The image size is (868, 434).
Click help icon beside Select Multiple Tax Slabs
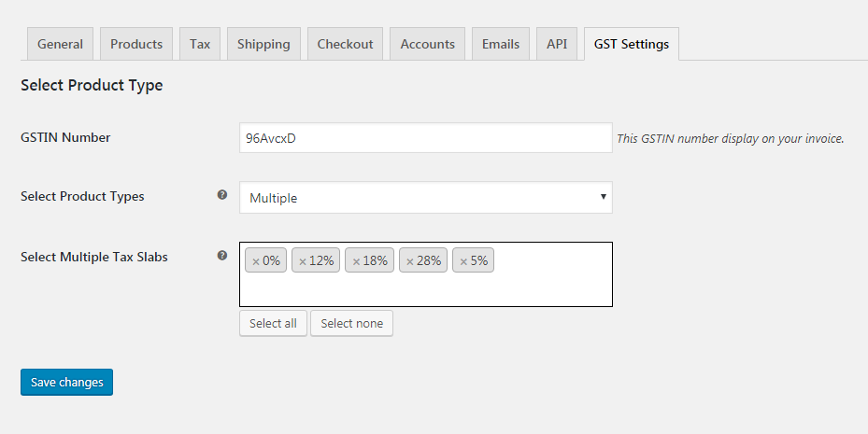click(x=222, y=255)
